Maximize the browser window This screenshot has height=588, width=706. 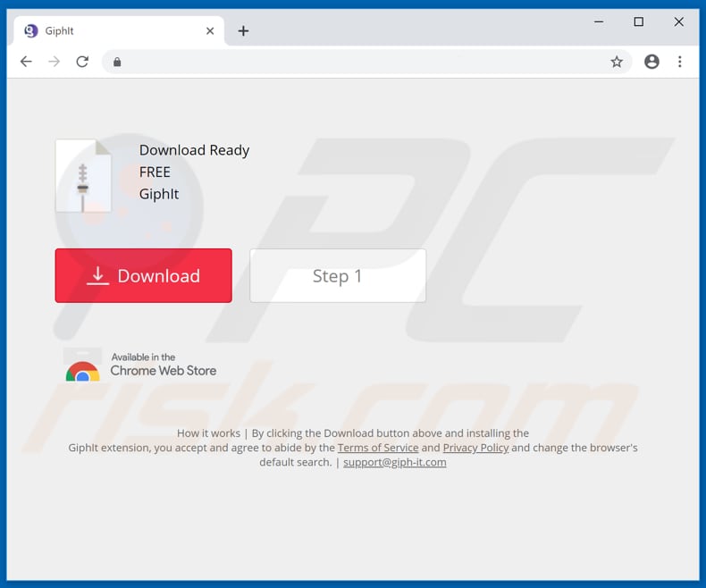click(x=638, y=21)
